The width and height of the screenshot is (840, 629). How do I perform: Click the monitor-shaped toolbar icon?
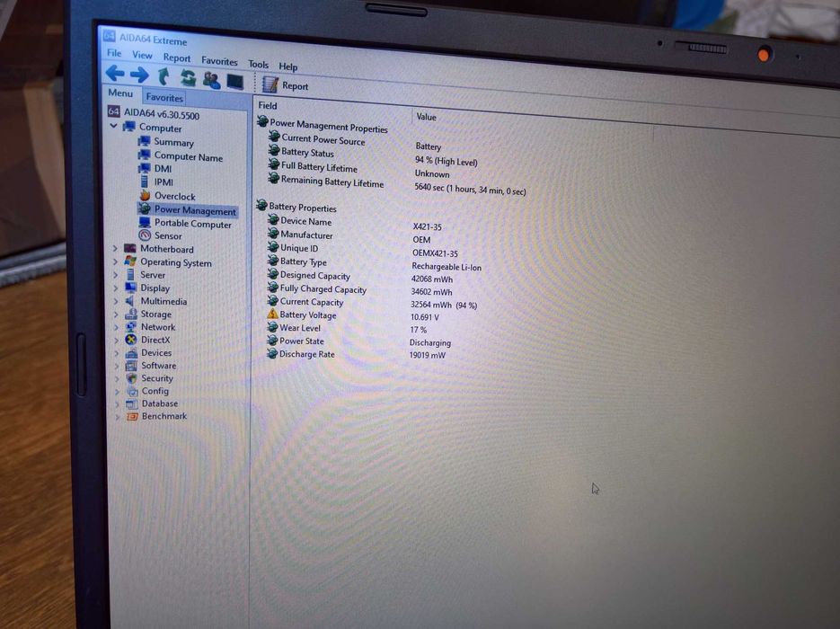[235, 82]
